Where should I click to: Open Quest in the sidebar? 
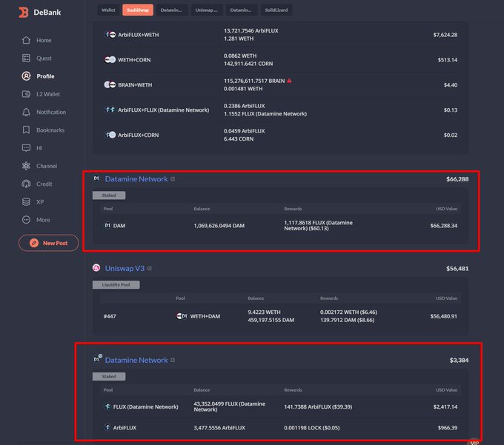(x=44, y=58)
